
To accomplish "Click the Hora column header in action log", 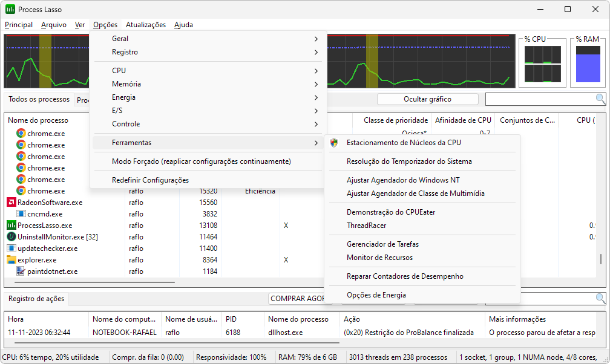I will point(16,319).
